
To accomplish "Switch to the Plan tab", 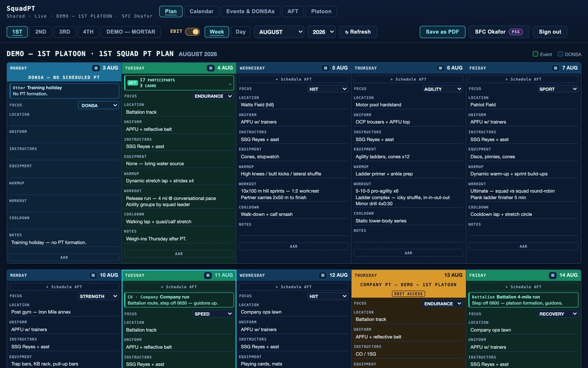I will [x=171, y=11].
